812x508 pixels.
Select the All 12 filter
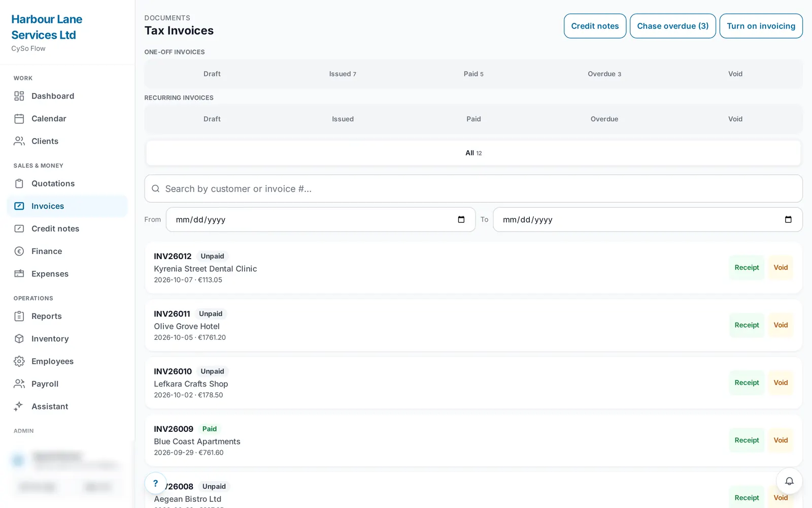point(473,153)
